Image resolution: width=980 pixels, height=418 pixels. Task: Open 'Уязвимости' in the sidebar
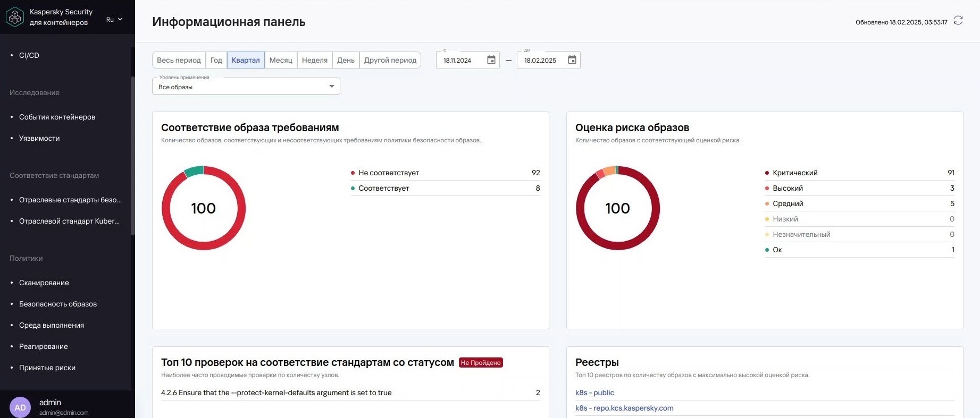(x=39, y=138)
